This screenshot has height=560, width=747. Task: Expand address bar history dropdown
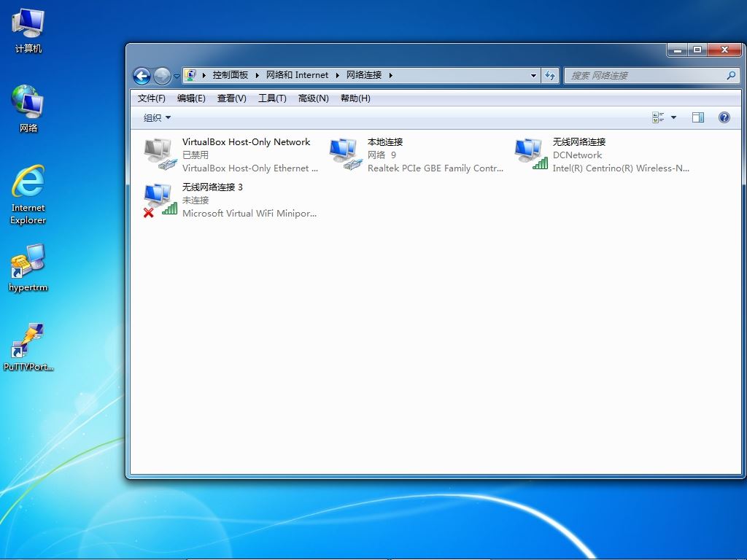533,75
